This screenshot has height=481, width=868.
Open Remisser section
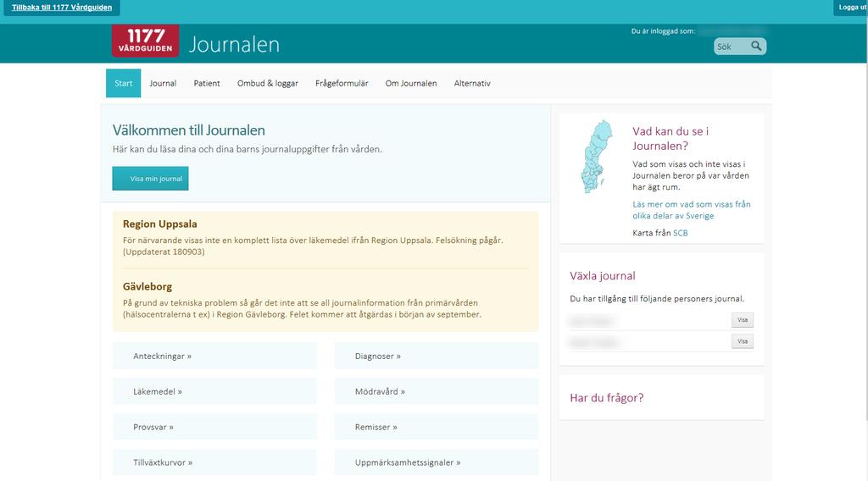pos(437,427)
